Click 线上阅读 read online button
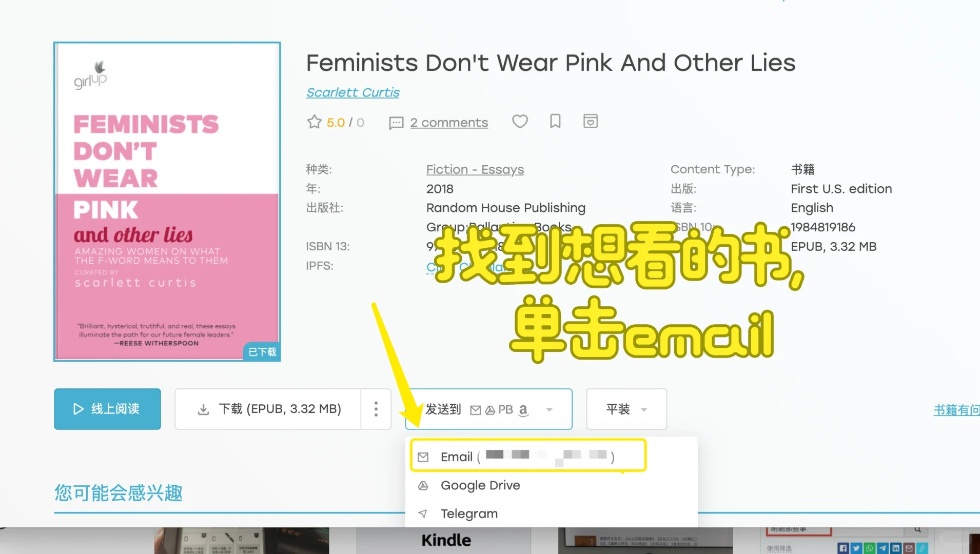Viewport: 980px width, 554px height. click(107, 409)
